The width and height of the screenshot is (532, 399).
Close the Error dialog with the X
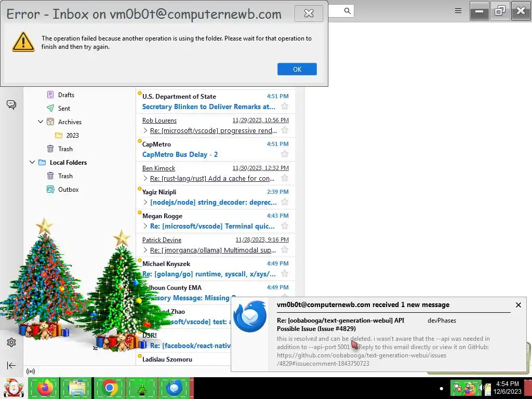[x=309, y=14]
